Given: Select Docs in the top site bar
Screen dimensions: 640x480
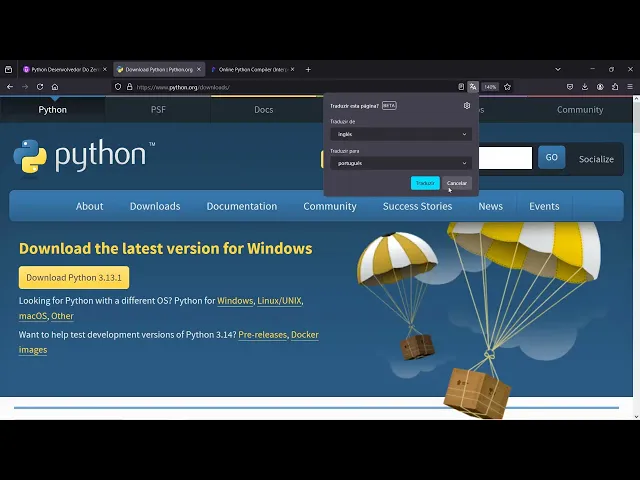Looking at the screenshot, I should click(264, 109).
